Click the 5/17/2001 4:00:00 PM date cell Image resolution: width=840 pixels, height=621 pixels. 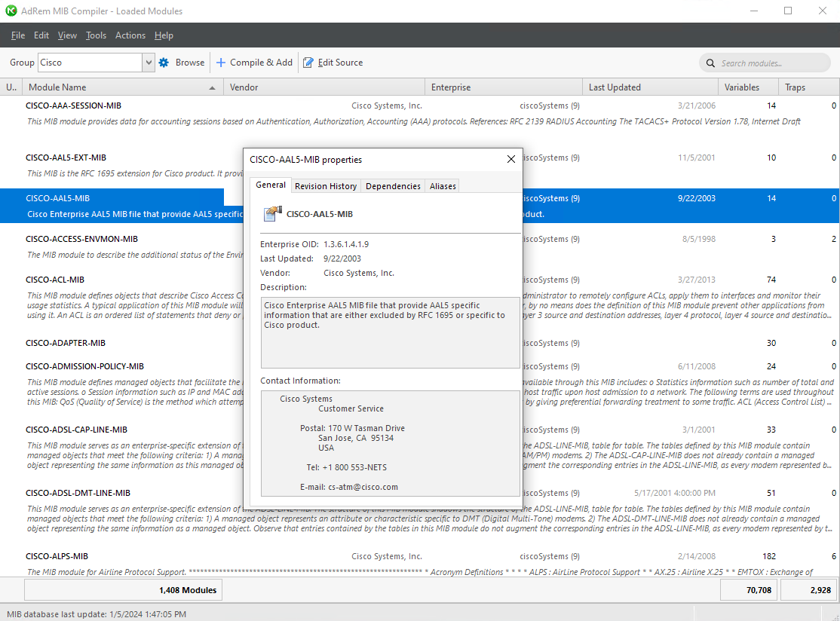click(675, 493)
